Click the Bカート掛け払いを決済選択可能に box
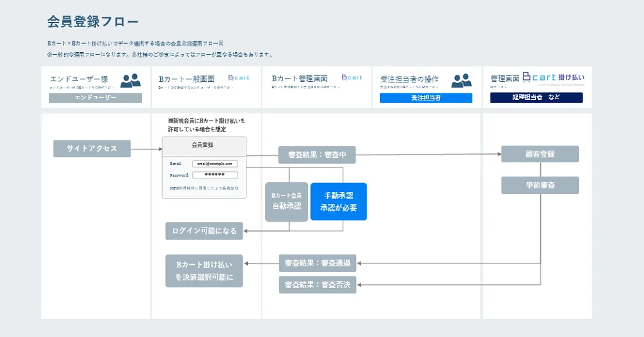The image size is (644, 337). [x=204, y=271]
